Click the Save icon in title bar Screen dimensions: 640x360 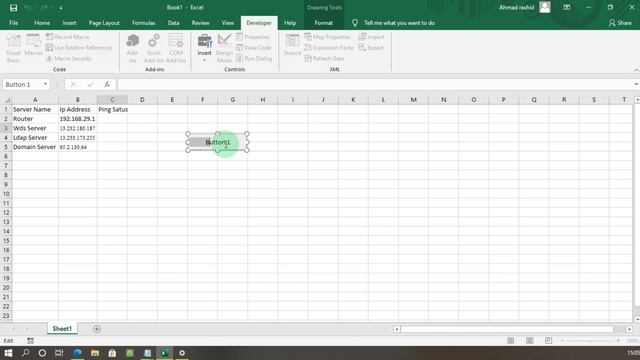(x=13, y=8)
